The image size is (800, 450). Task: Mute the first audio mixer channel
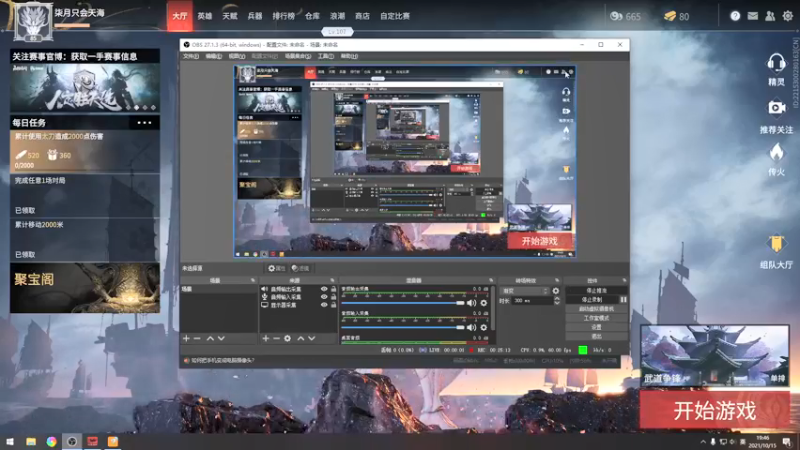pos(470,303)
